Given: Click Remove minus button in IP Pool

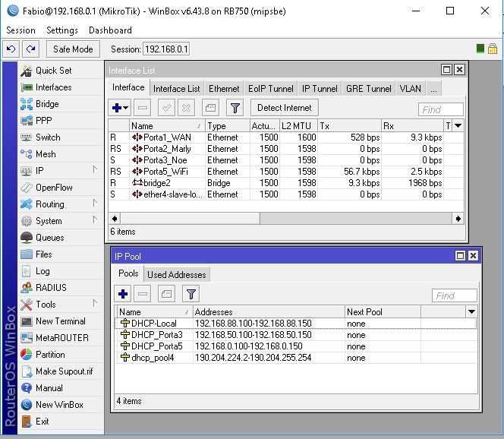Looking at the screenshot, I should (x=143, y=294).
